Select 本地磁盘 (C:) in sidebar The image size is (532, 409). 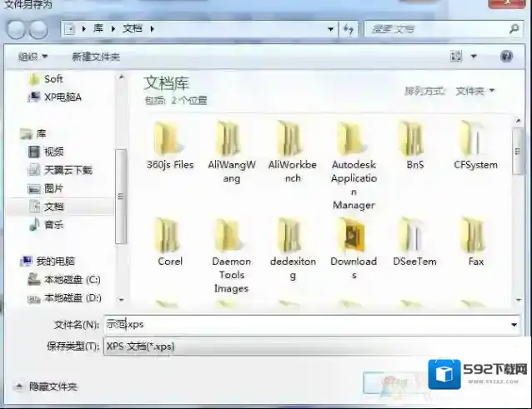click(72, 279)
